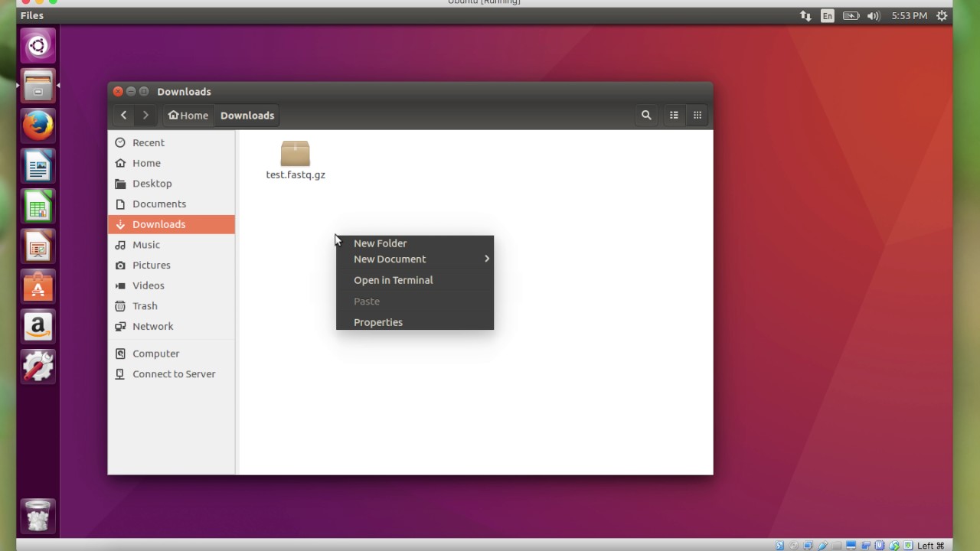Expand the New Document submenu
The image size is (980, 551).
(x=415, y=259)
